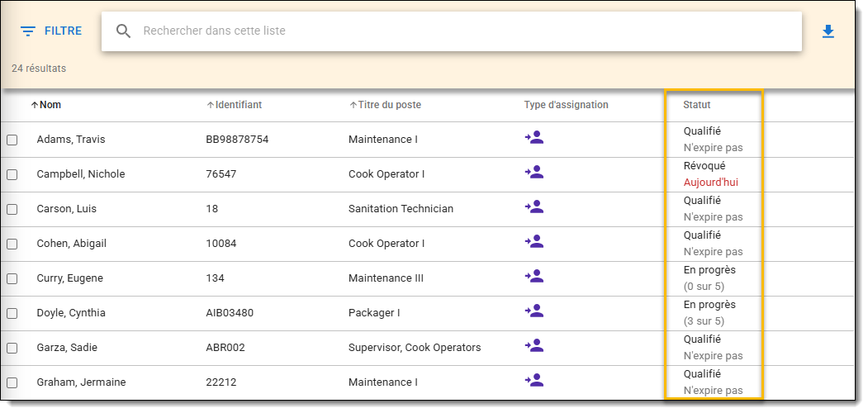Click assignment type icon for Campbell, Nichole
Screen dimensions: 868x413
coord(534,173)
